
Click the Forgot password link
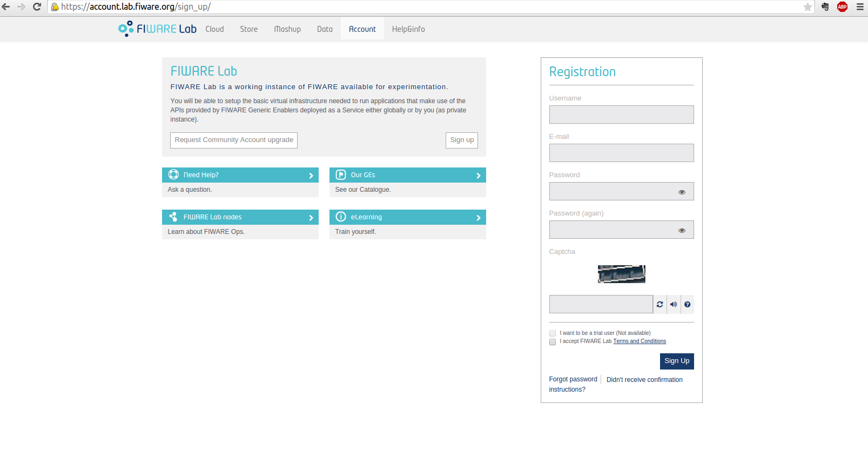pyautogui.click(x=573, y=379)
